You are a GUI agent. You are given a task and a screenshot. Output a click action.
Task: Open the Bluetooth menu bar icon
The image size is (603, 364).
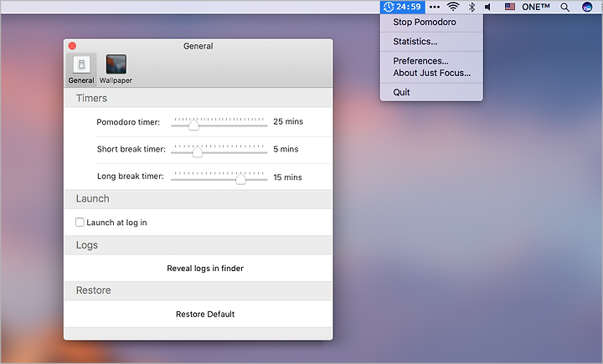tap(472, 7)
